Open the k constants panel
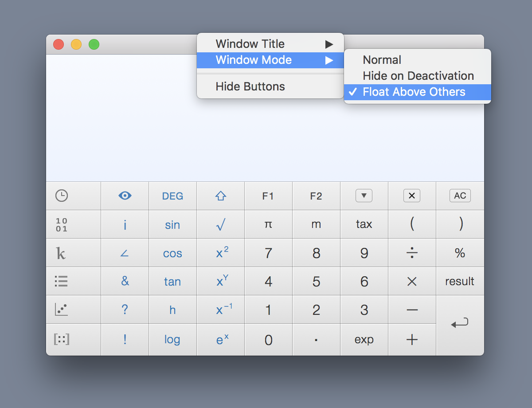Screen dimensions: 532x408 pyautogui.click(x=62, y=253)
